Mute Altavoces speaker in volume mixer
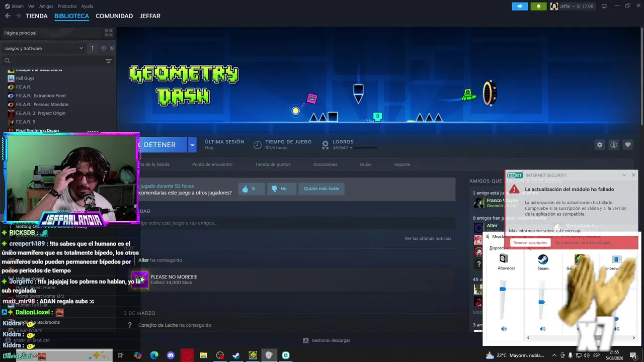Viewport: 644px width, 362px height. tap(504, 329)
